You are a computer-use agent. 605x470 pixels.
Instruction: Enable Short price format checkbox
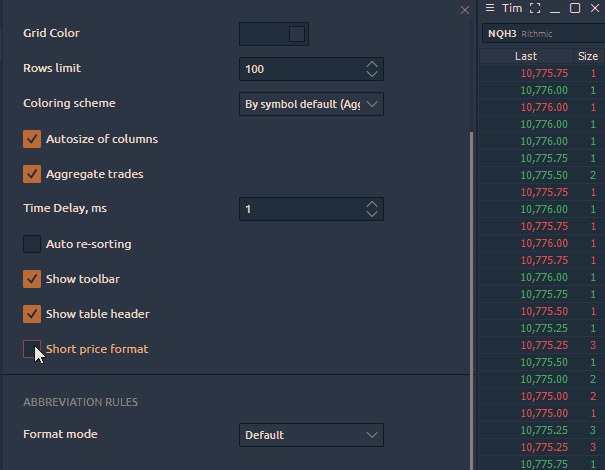[x=32, y=349]
